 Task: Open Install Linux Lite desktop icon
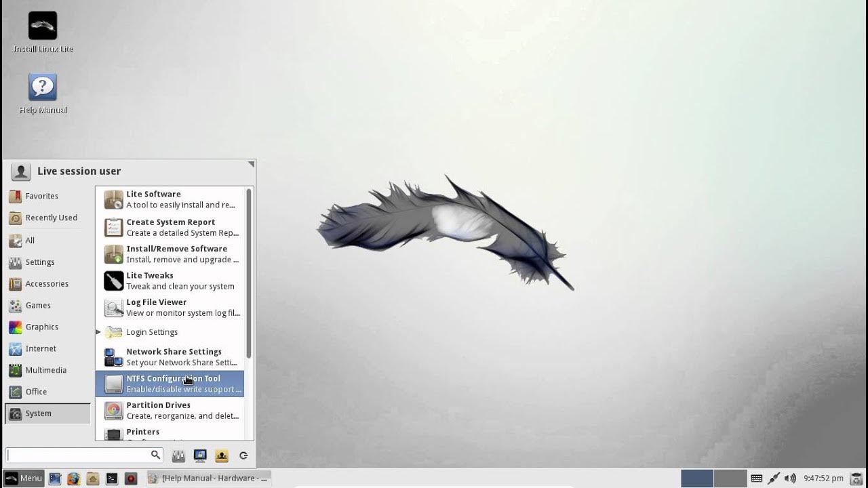point(43,33)
